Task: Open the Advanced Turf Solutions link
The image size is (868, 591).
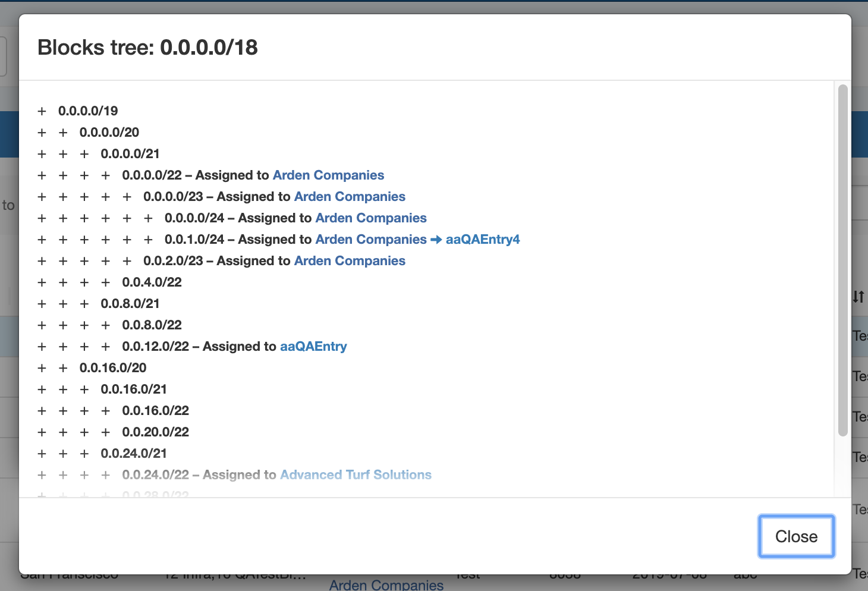Action: click(356, 475)
